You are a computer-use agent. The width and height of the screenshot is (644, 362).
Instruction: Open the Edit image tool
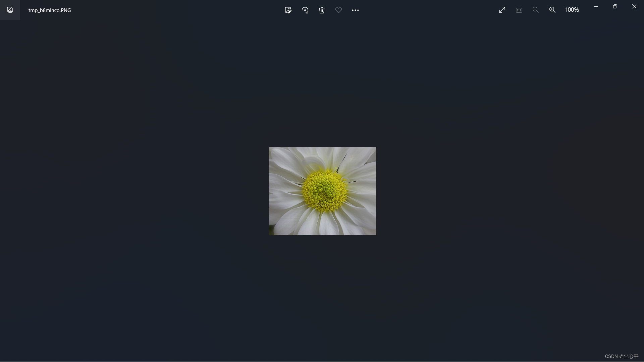tap(288, 10)
